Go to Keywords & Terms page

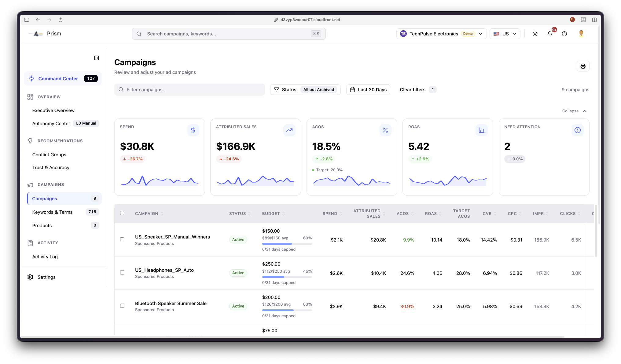pyautogui.click(x=52, y=212)
